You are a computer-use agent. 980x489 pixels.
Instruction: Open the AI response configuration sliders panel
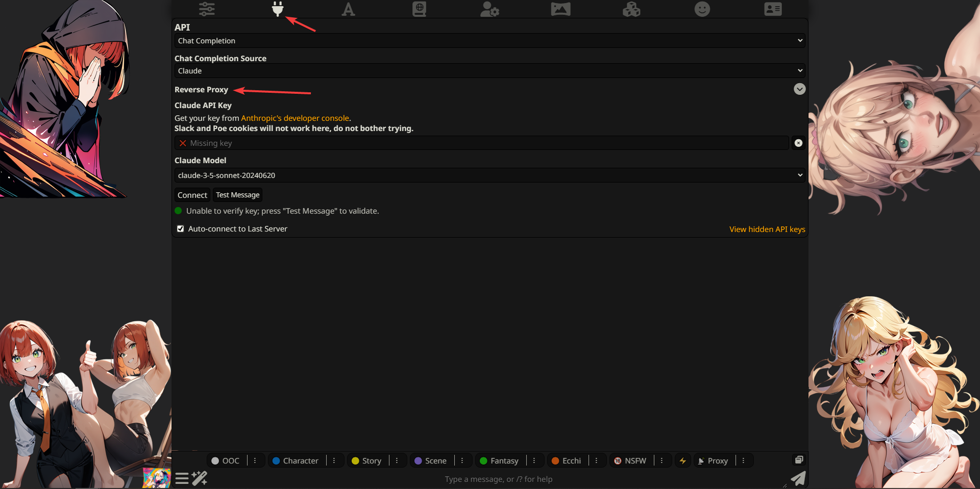(x=207, y=9)
